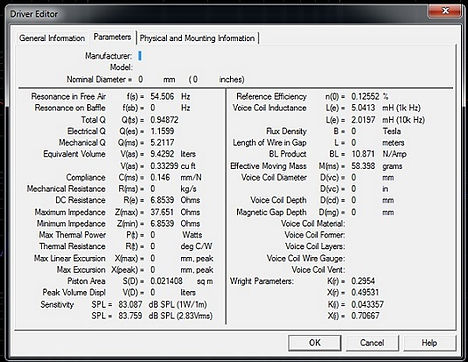Switch to the General Information tab
This screenshot has width=468, height=362.
52,38
